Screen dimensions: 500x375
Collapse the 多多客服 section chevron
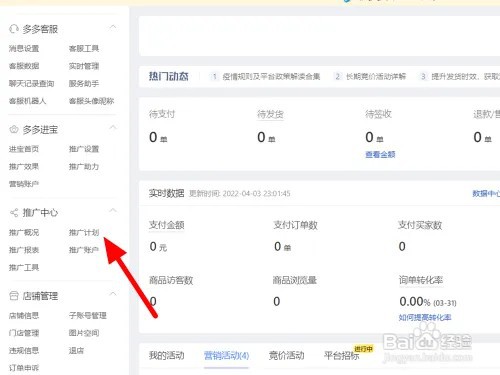(x=113, y=27)
